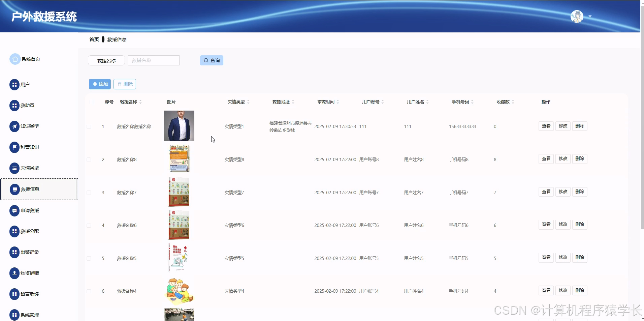Open the image thumbnail of 救援名称4

179,291
